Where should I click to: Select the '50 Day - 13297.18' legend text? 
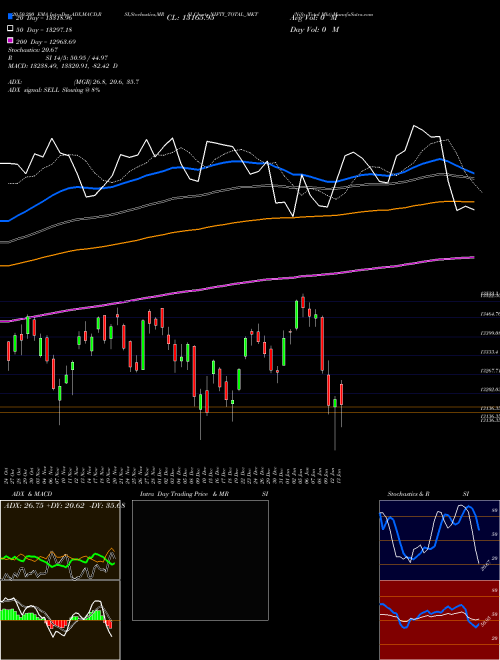tap(44, 29)
